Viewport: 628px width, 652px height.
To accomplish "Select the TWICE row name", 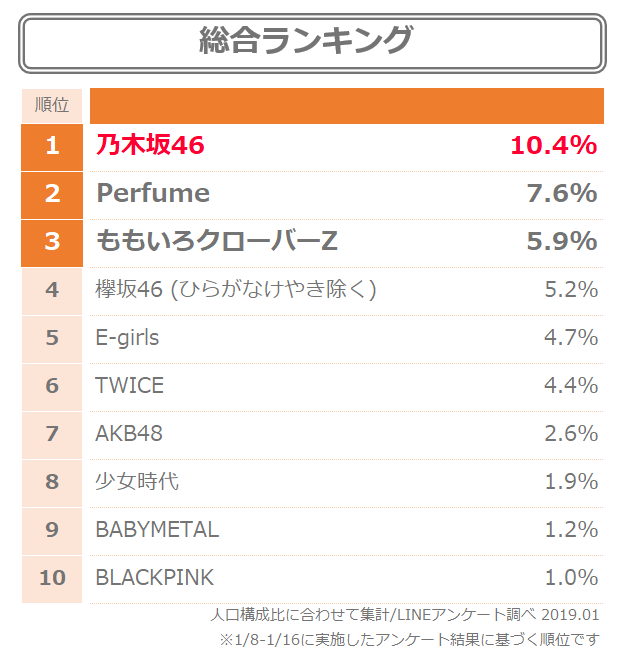I will 129,385.
